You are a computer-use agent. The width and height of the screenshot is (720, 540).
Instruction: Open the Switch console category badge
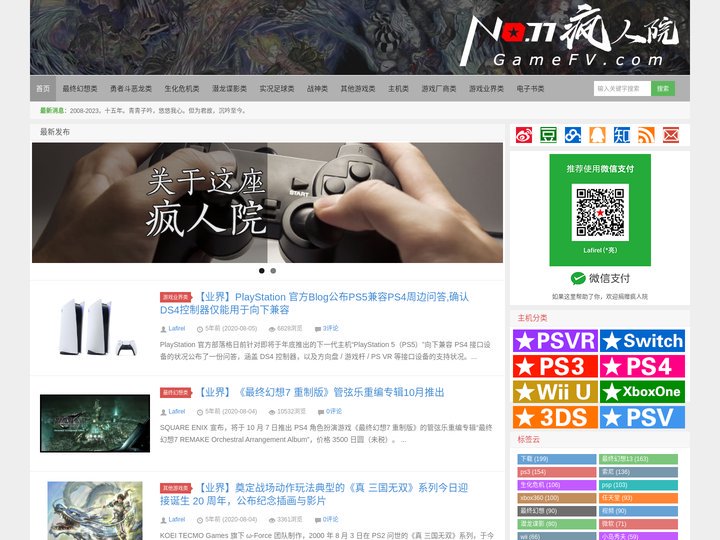coord(642,341)
